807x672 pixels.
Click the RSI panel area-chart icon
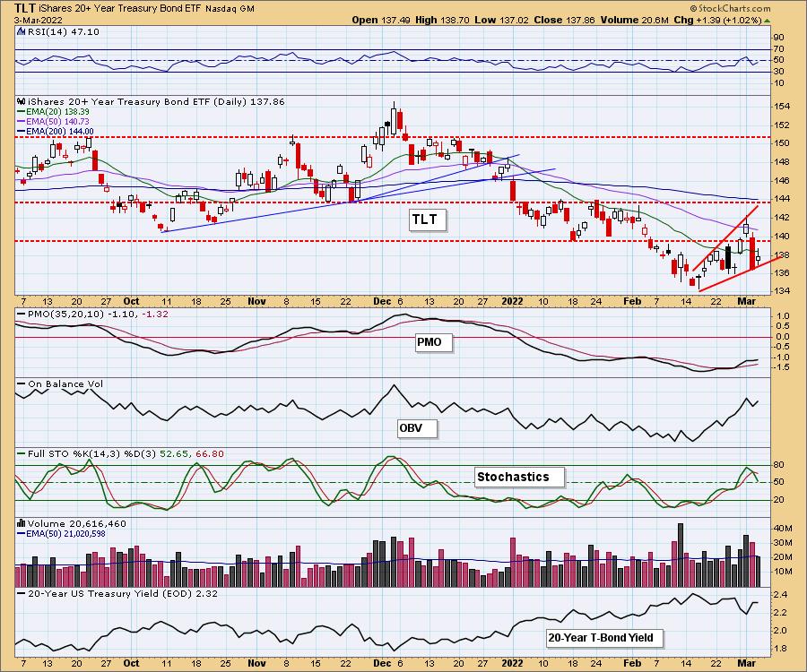click(21, 31)
